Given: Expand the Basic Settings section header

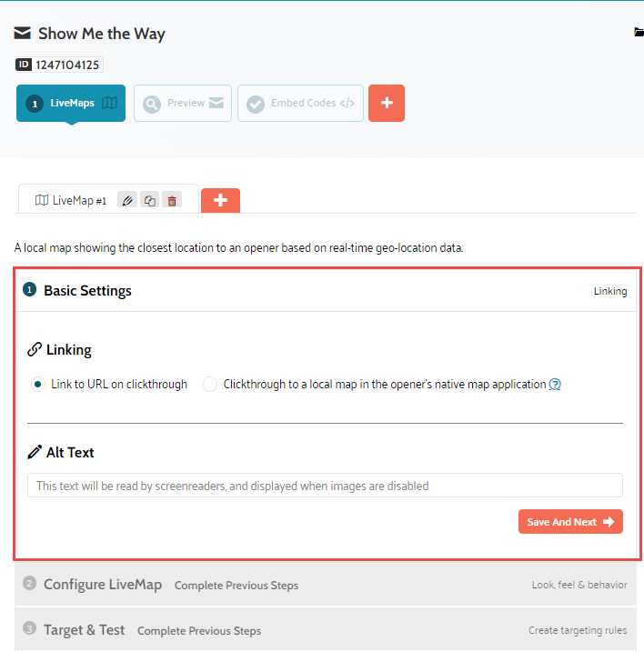Looking at the screenshot, I should tap(87, 291).
